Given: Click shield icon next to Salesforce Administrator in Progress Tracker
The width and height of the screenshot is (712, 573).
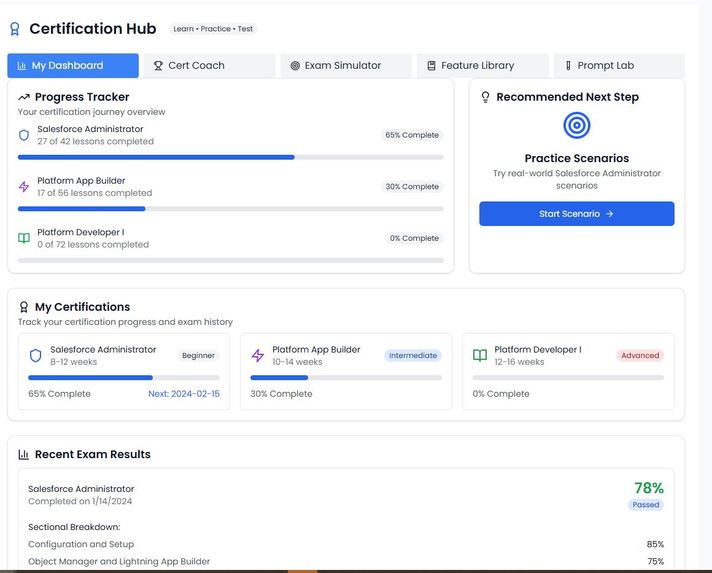Looking at the screenshot, I should click(x=24, y=135).
